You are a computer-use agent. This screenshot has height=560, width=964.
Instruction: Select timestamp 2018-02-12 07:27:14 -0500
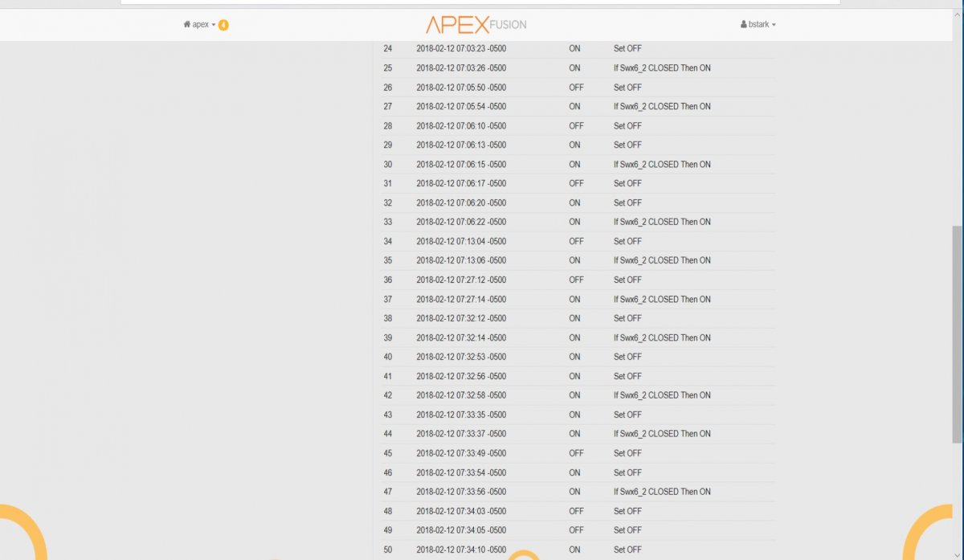pos(461,299)
